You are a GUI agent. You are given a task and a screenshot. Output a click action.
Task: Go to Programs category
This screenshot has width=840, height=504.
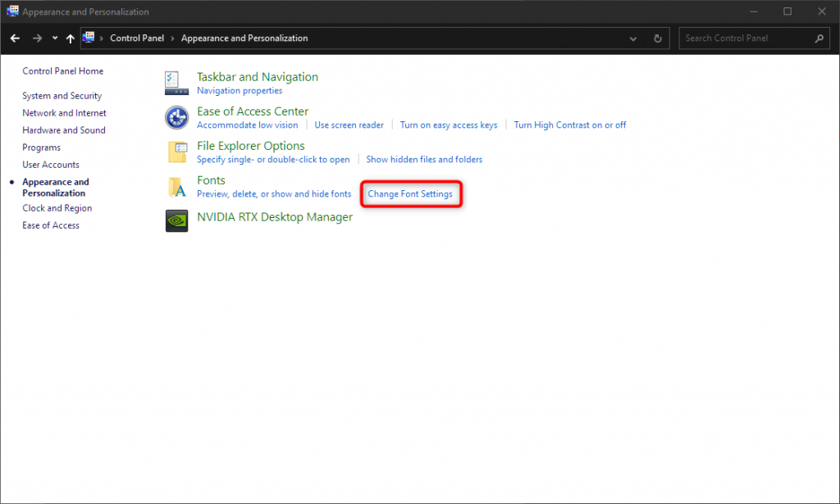[x=41, y=148]
